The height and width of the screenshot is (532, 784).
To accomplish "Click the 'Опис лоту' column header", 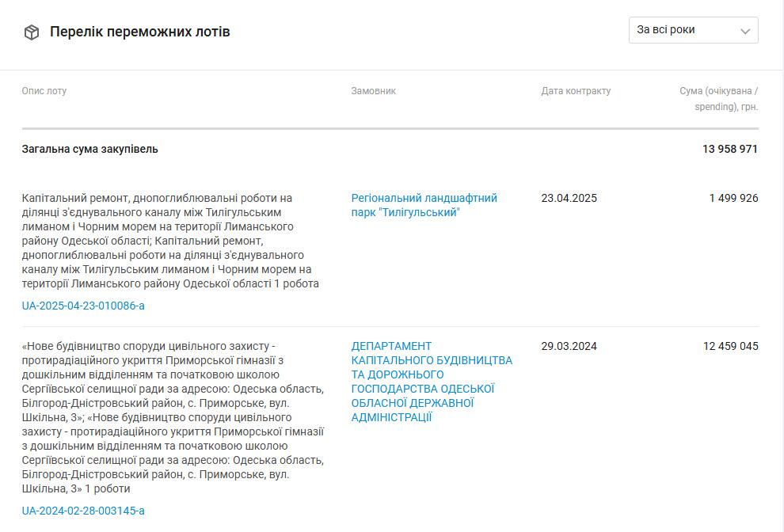I will (44, 91).
